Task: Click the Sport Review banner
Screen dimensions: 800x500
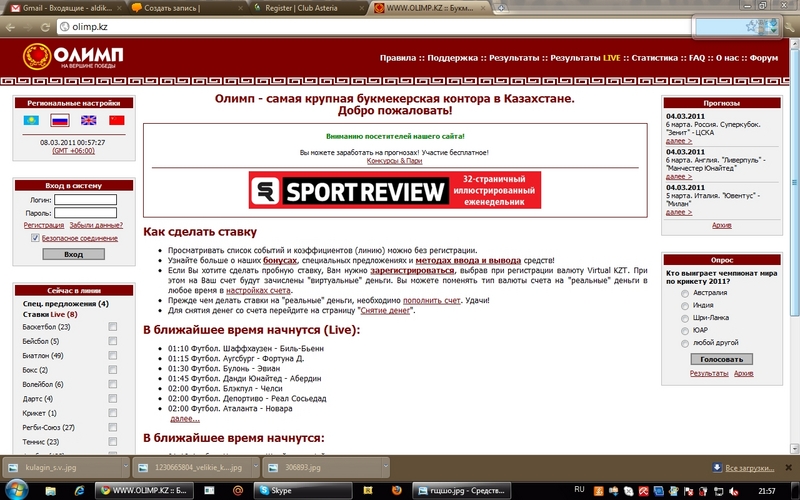Action: [x=395, y=190]
